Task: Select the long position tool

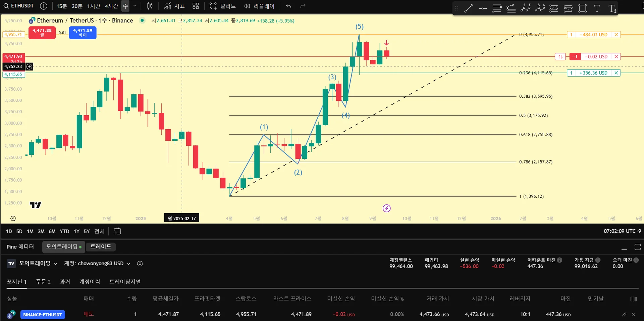Action: (x=554, y=8)
